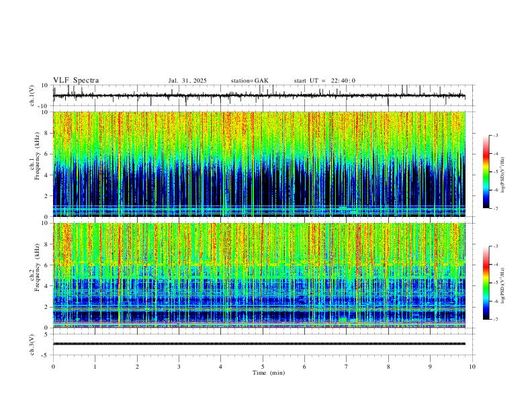
Task: Click inside the ch.1 spectrogram panel
Action: [x=259, y=164]
